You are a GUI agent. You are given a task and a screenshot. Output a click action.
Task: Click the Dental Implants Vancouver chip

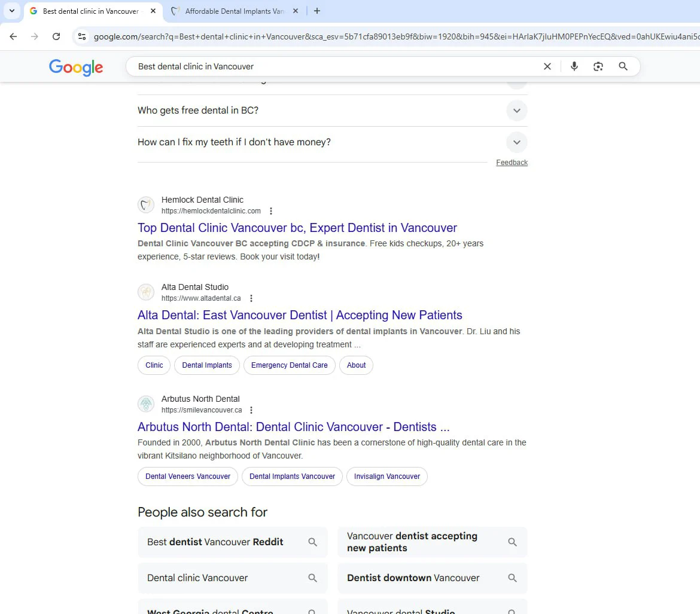[292, 476]
